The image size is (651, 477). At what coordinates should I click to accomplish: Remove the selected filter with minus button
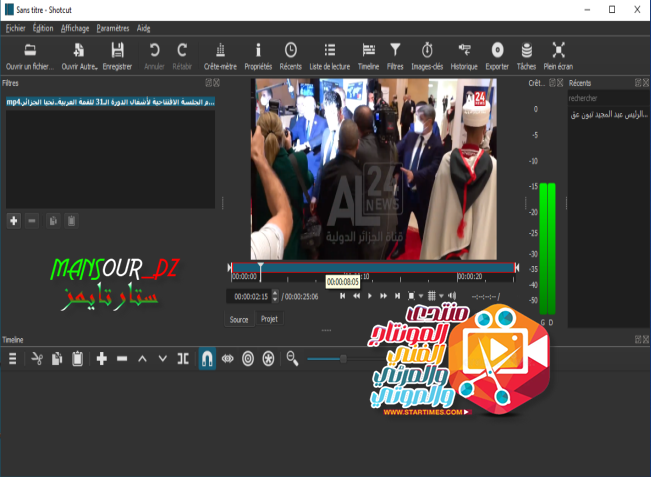coord(32,221)
